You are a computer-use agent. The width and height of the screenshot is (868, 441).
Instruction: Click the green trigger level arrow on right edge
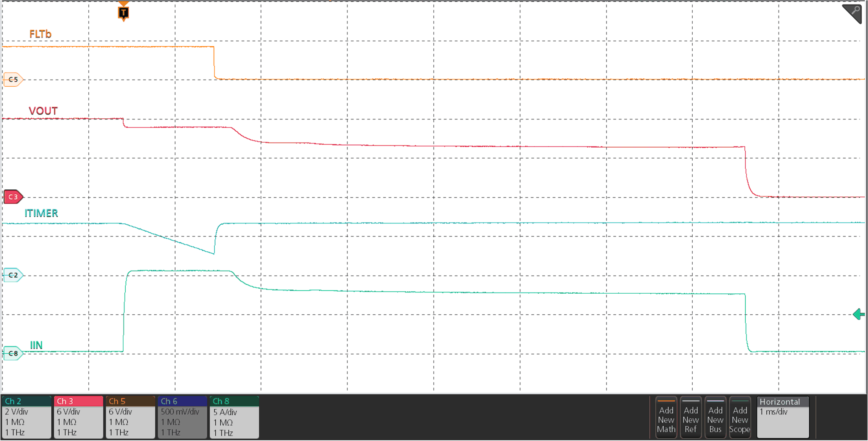[858, 313]
